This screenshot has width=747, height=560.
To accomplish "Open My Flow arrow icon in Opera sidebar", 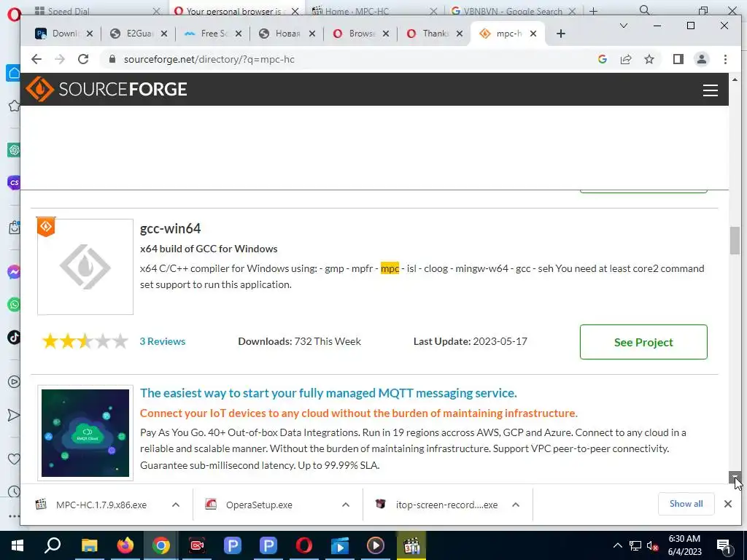I will [x=14, y=415].
